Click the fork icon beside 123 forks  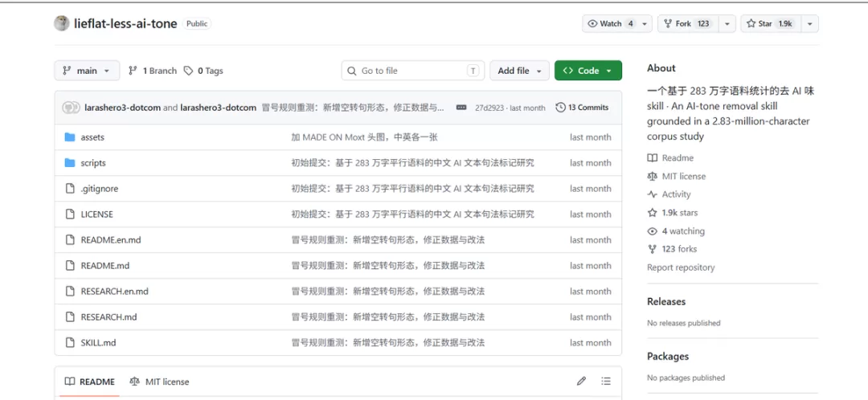[x=652, y=249]
